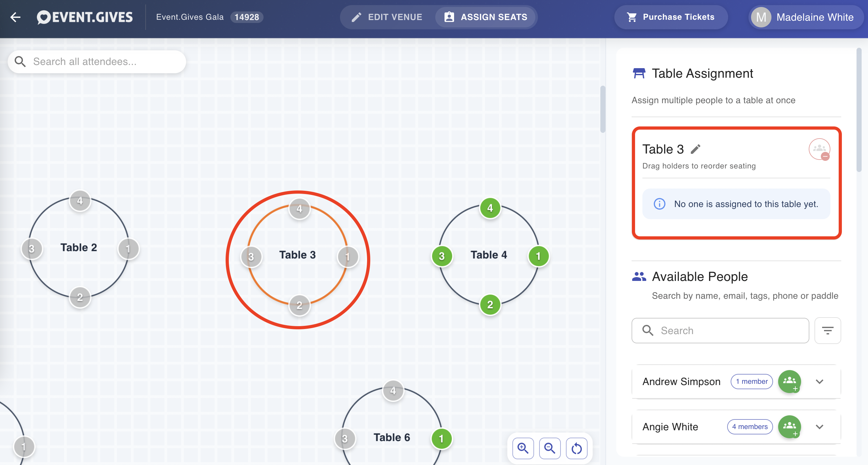
Task: Zoom out on the venue map
Action: click(550, 448)
